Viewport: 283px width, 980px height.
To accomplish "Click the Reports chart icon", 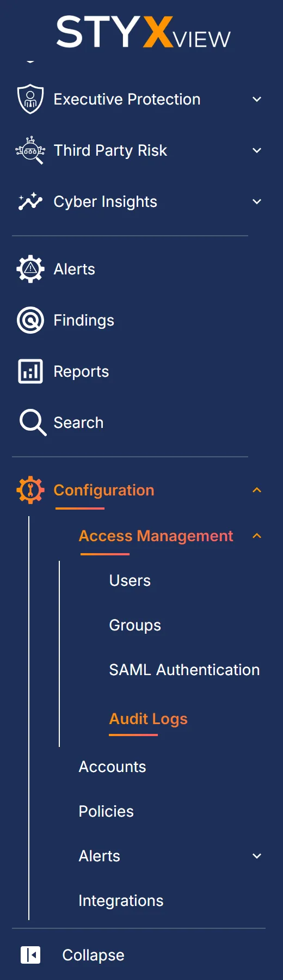I will tap(30, 371).
